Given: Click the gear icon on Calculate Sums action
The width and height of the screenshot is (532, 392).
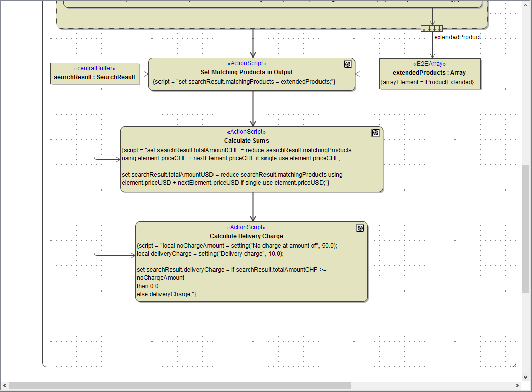Looking at the screenshot, I should pos(376,132).
